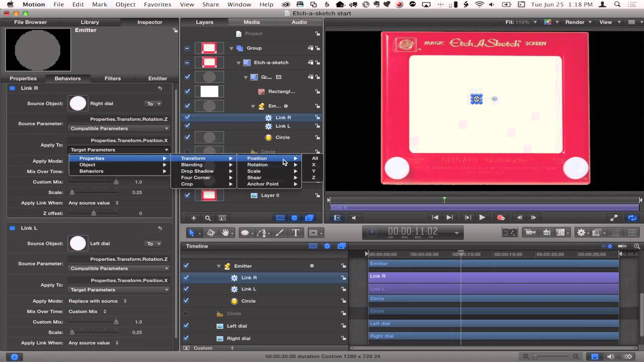Switch to the Filters tab in Inspector

(113, 78)
